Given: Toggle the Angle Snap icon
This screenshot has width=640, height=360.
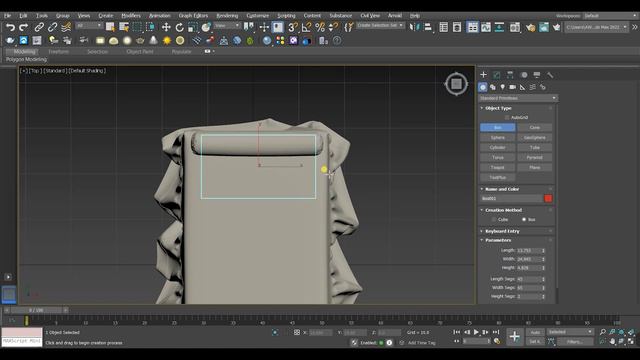Looking at the screenshot, I should point(306,27).
